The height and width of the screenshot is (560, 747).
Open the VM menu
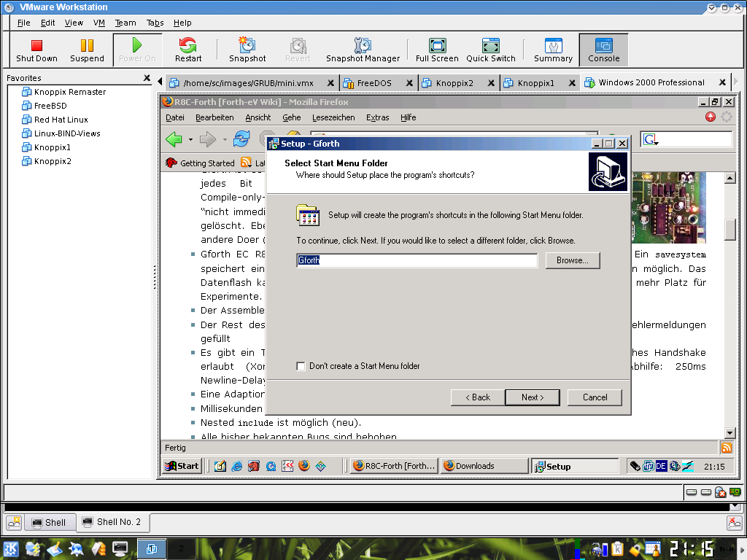[x=99, y=23]
